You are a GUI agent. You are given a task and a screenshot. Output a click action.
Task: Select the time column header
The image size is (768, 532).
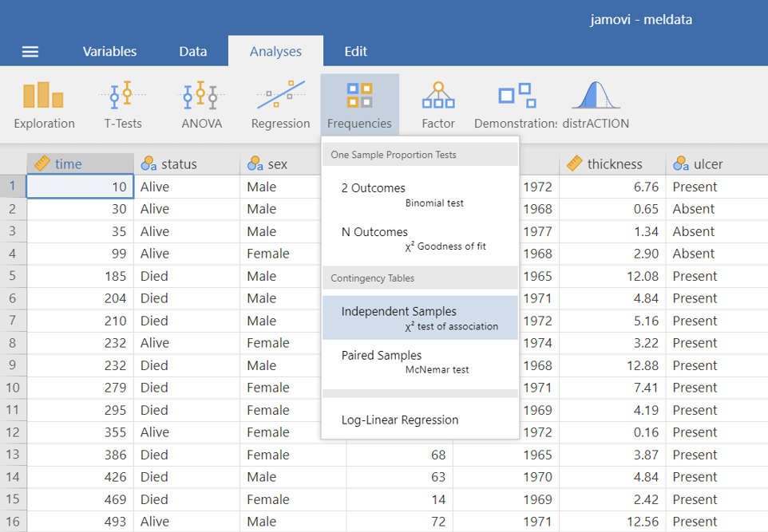pyautogui.click(x=80, y=164)
